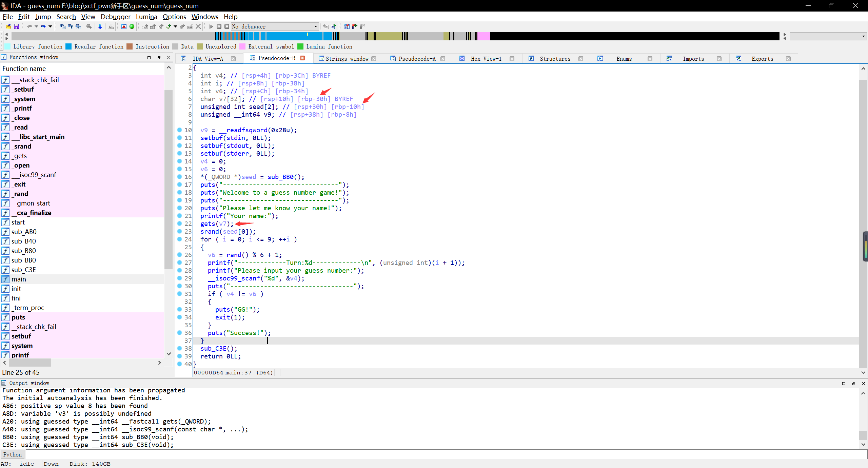Toggle breakpoint dot on line 22

(x=179, y=223)
